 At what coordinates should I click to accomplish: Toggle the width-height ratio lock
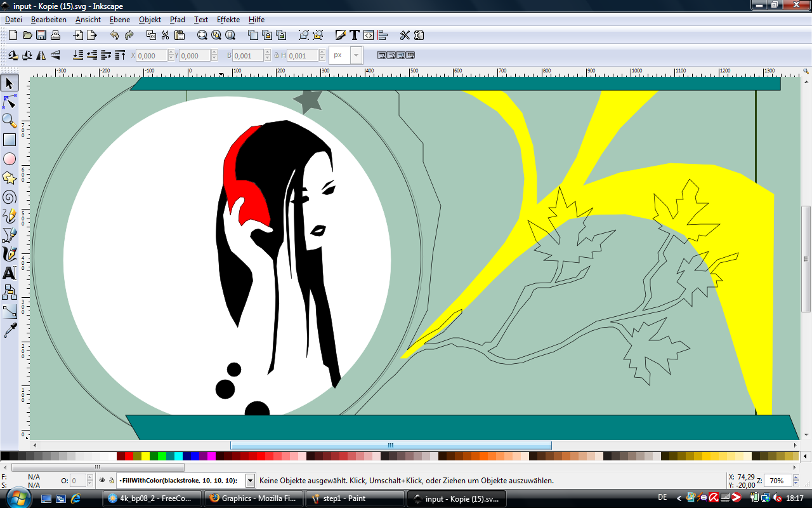click(x=276, y=55)
